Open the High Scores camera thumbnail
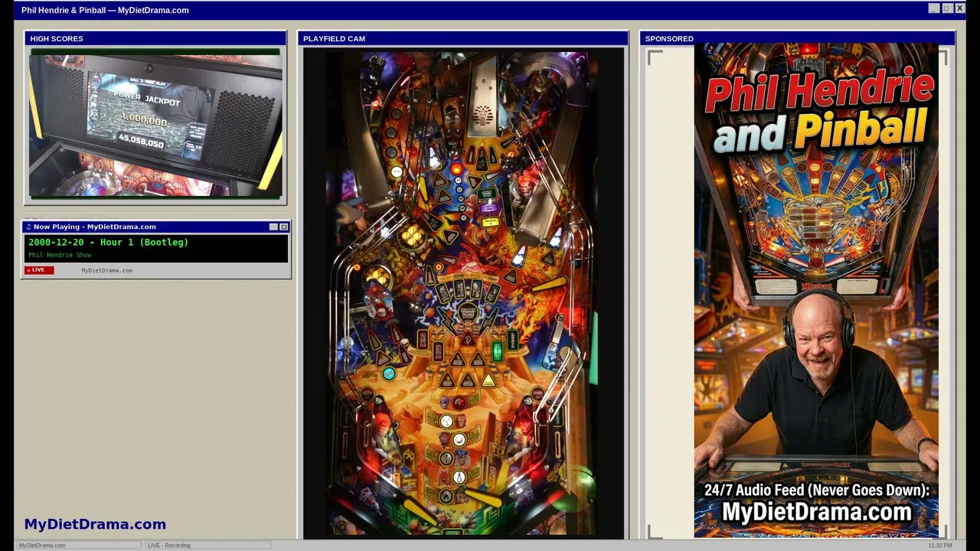 click(x=155, y=124)
